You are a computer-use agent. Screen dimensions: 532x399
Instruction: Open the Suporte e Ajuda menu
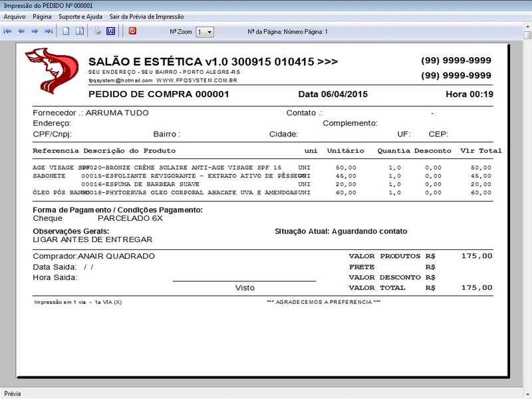80,16
